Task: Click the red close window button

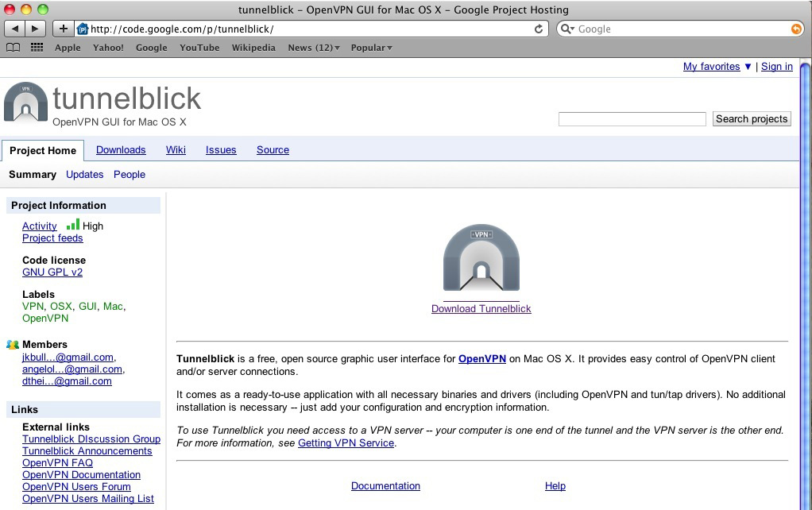Action: point(10,10)
